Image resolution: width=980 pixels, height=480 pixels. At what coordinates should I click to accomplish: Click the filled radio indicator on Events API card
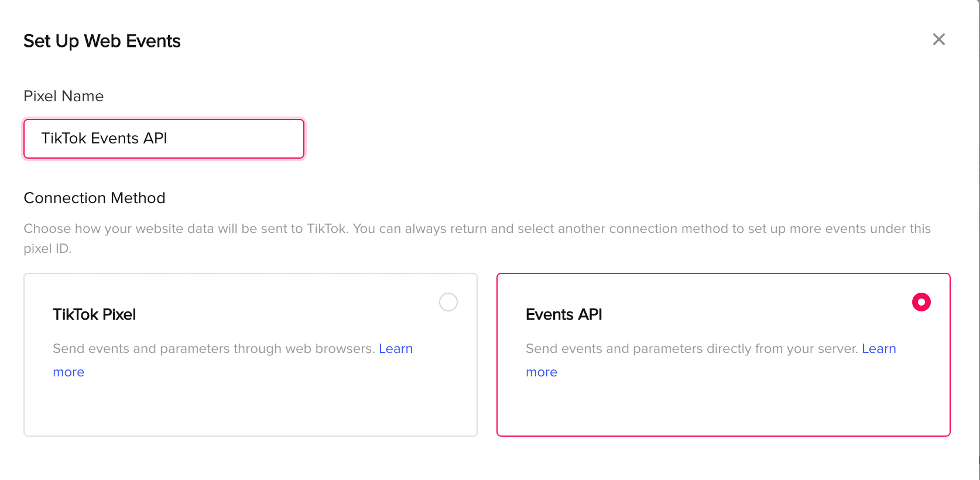click(921, 302)
